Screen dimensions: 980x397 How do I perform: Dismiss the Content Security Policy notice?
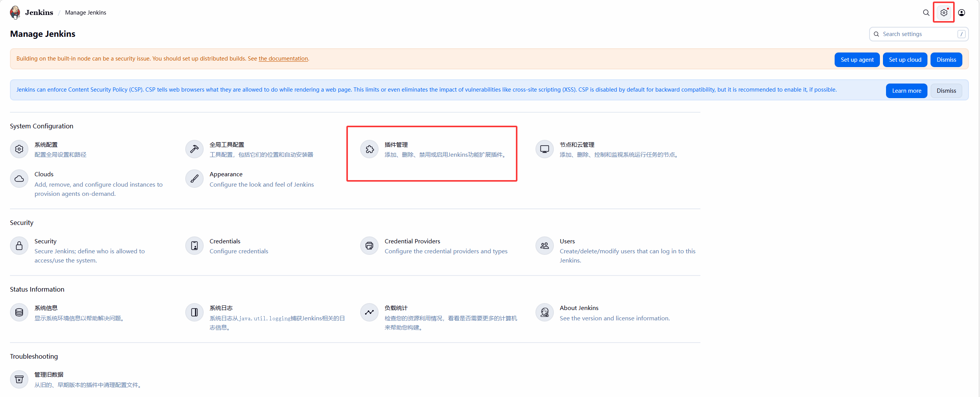pyautogui.click(x=946, y=91)
